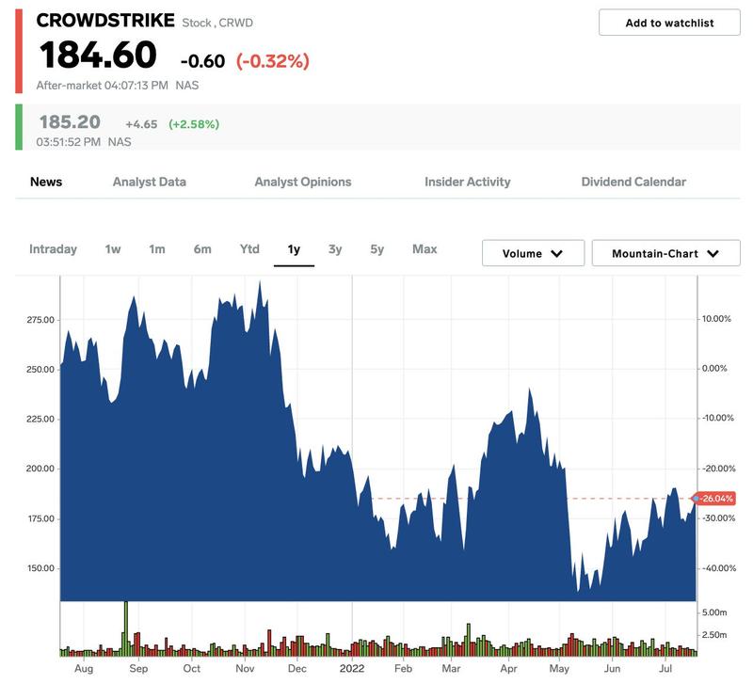The width and height of the screenshot is (753, 700).
Task: Click the Stock, CRWD ticker label
Action: click(x=217, y=23)
